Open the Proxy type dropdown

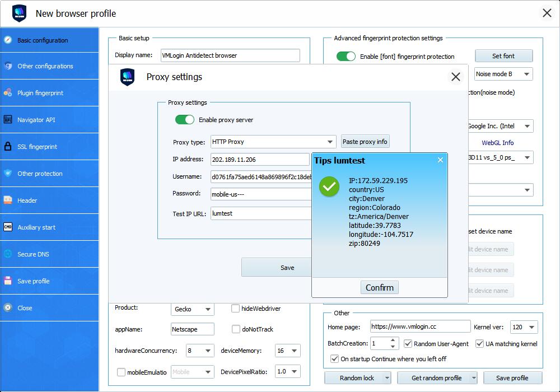pos(273,142)
